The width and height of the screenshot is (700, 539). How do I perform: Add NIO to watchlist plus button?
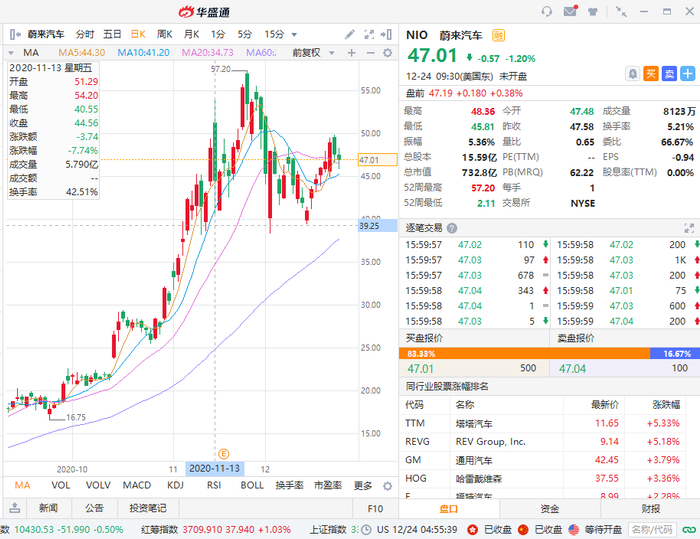pos(688,74)
